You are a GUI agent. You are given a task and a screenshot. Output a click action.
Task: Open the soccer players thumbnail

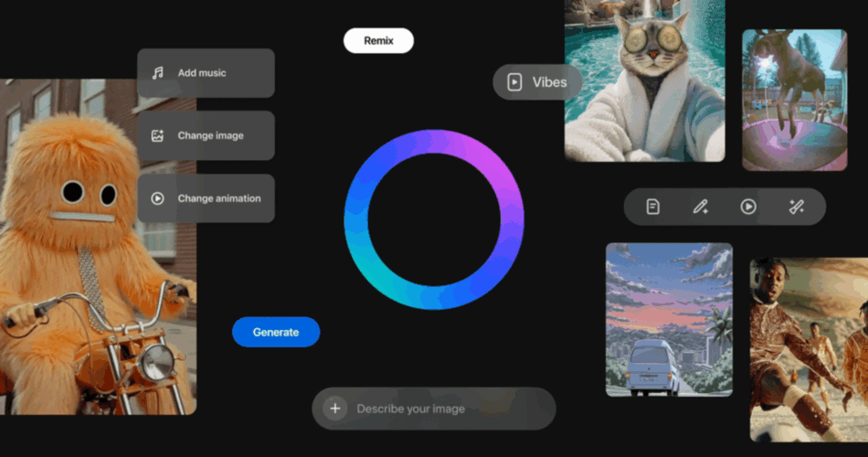809,349
